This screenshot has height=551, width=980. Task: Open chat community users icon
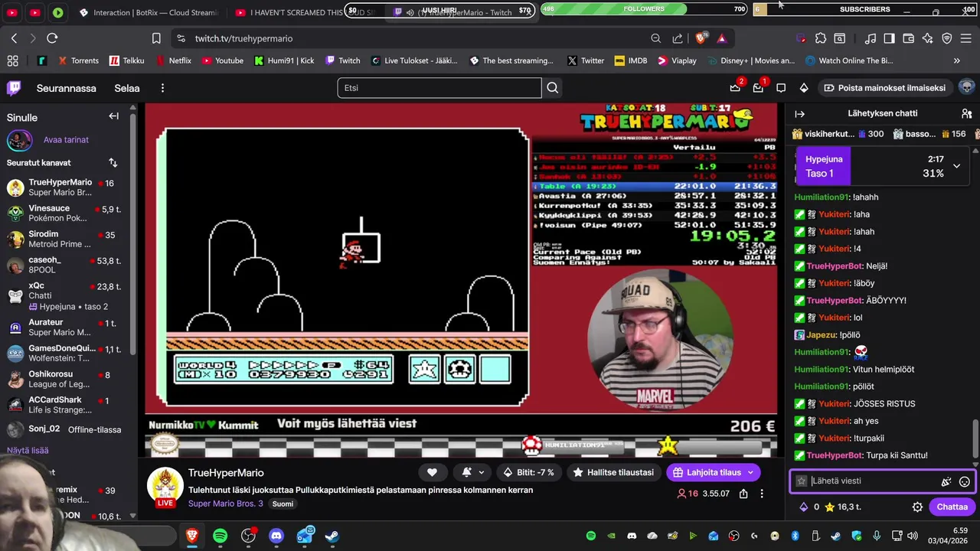966,113
